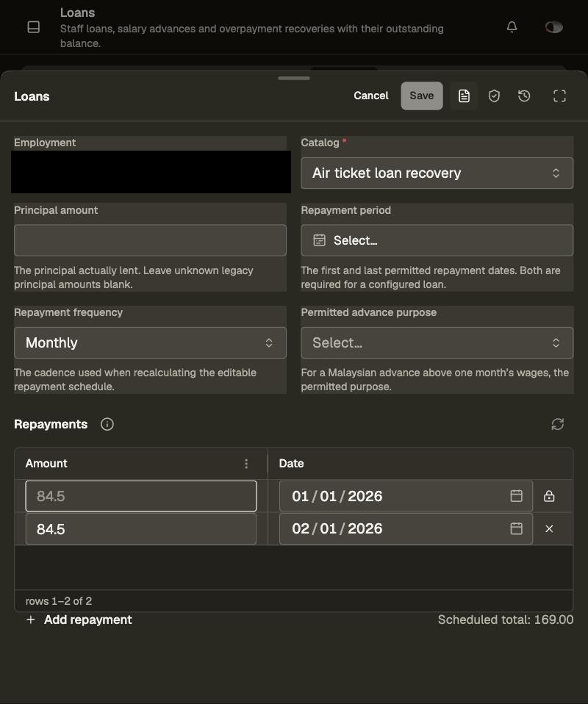Open the calendar for 02/01/2026

[x=517, y=528]
